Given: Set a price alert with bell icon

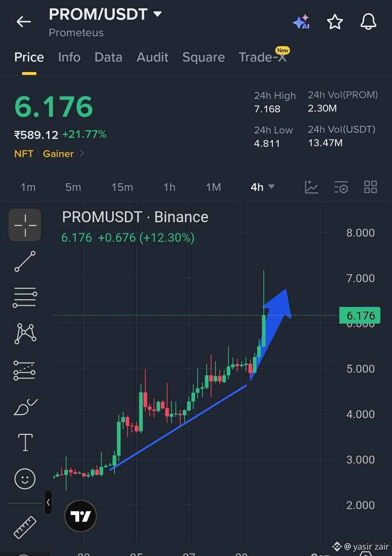Looking at the screenshot, I should (x=368, y=22).
